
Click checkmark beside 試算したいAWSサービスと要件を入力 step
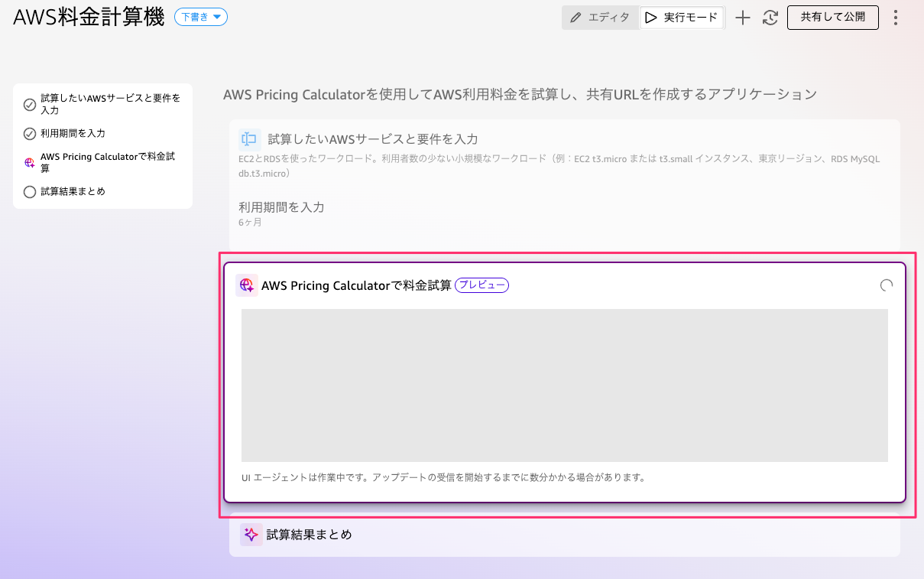pyautogui.click(x=30, y=105)
